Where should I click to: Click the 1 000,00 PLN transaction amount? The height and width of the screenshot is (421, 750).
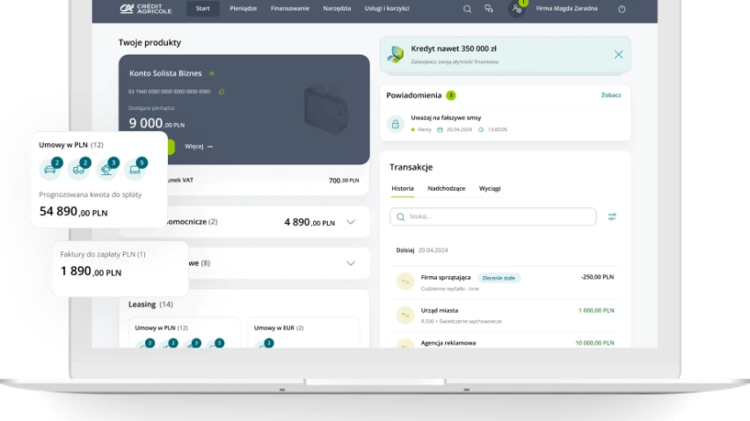[596, 310]
